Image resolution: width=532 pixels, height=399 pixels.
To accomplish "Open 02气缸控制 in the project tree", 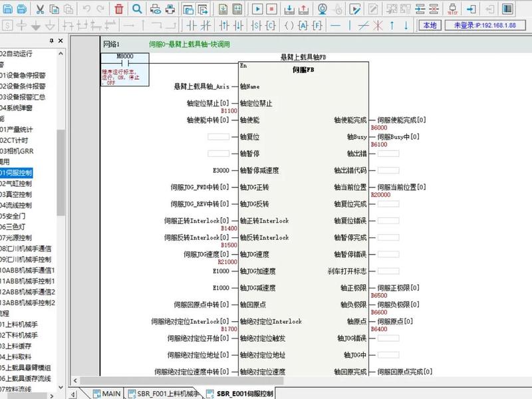I will (x=16, y=184).
